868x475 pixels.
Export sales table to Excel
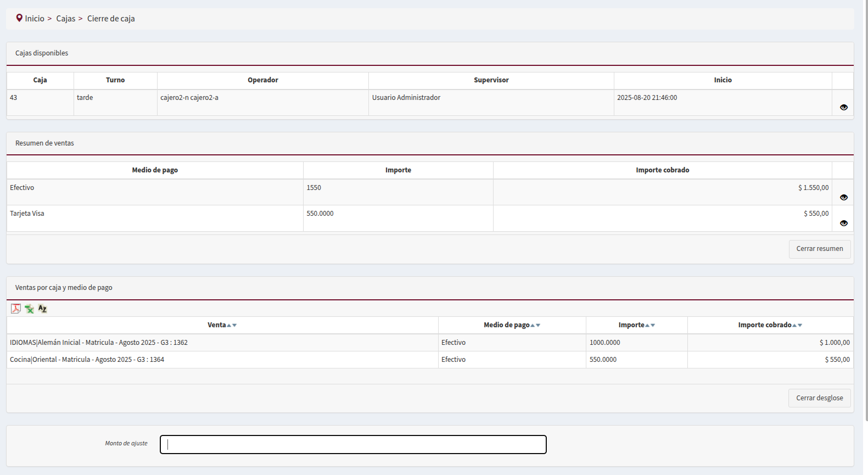click(x=29, y=309)
